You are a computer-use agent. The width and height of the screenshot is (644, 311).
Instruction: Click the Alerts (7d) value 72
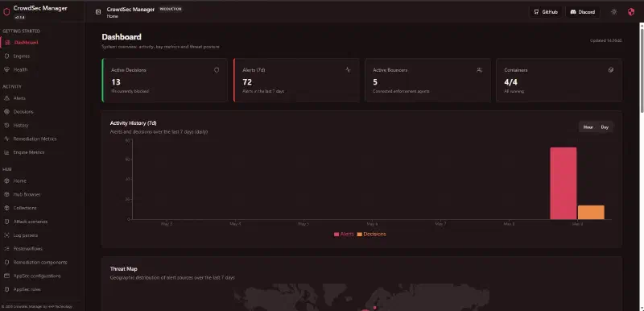tap(247, 82)
